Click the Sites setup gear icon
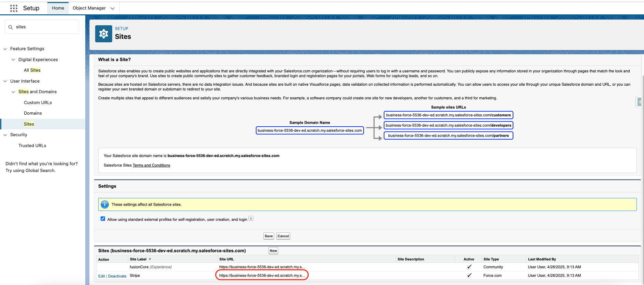The height and width of the screenshot is (285, 644). pyautogui.click(x=104, y=34)
